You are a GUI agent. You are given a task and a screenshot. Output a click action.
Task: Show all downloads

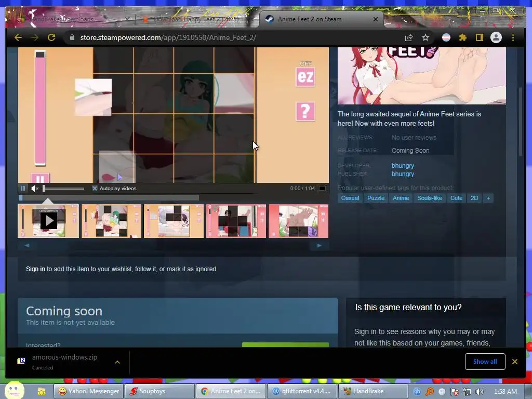tap(485, 362)
